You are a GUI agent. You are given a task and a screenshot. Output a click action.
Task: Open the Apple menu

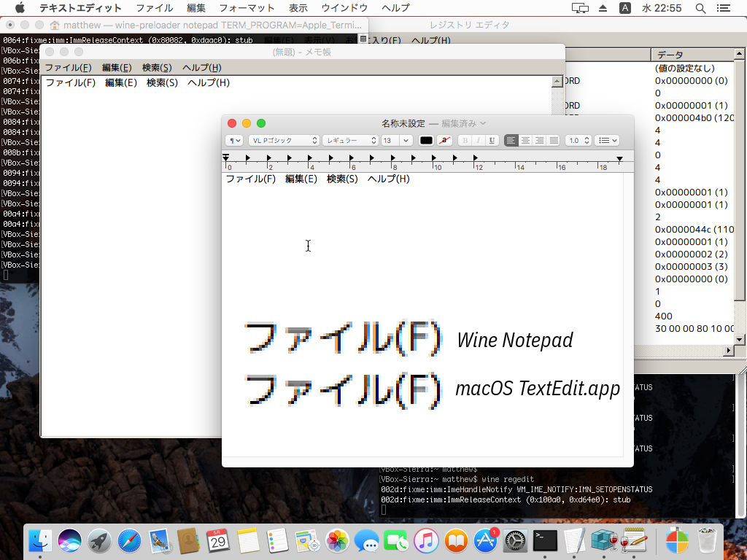pos(20,7)
